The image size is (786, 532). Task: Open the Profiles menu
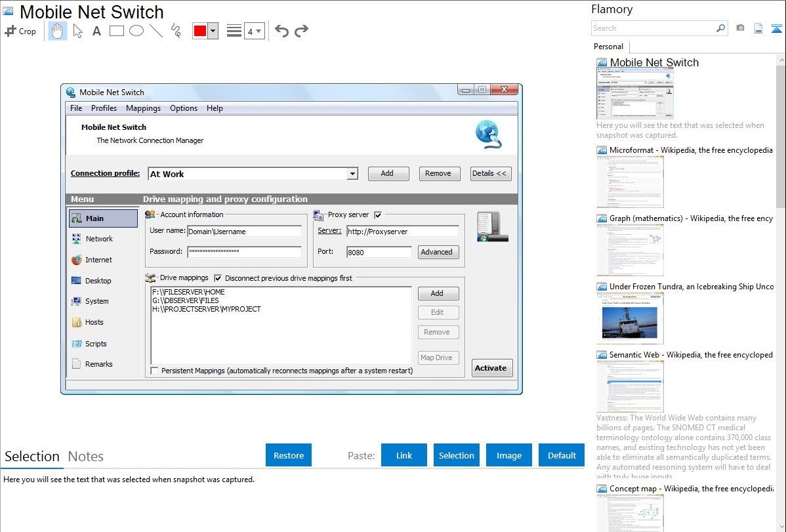[x=104, y=108]
